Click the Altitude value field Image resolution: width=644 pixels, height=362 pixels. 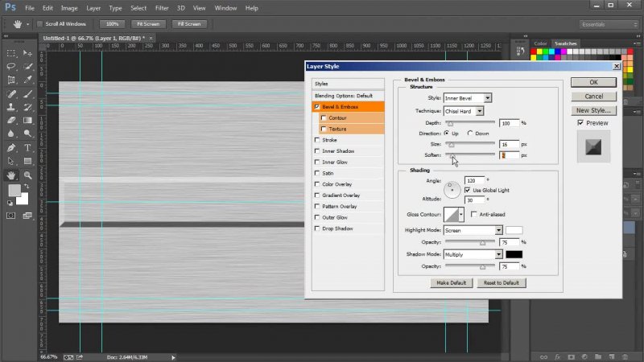(474, 200)
